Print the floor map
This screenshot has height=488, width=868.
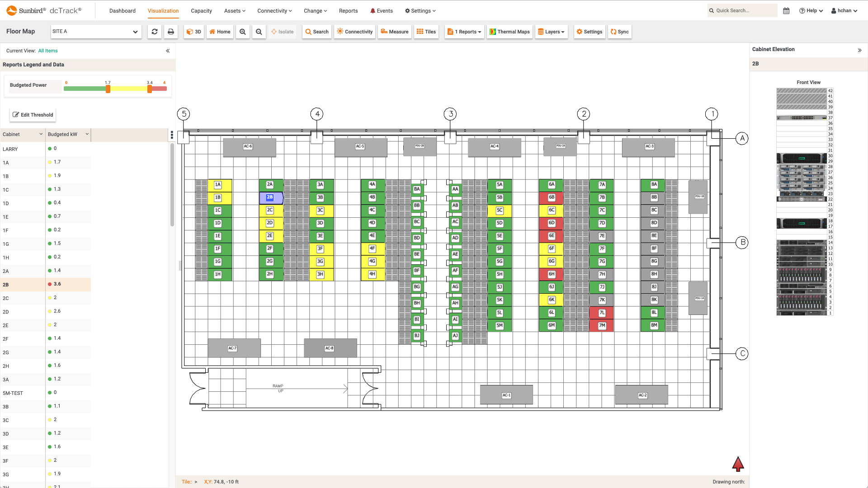pyautogui.click(x=171, y=32)
